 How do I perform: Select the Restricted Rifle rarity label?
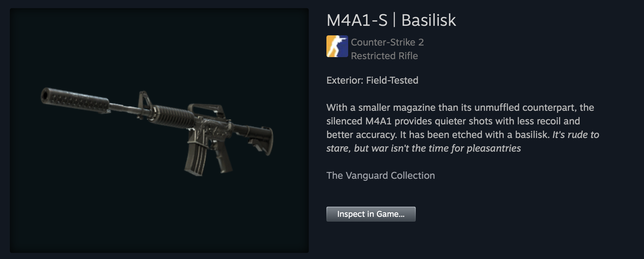coord(384,56)
